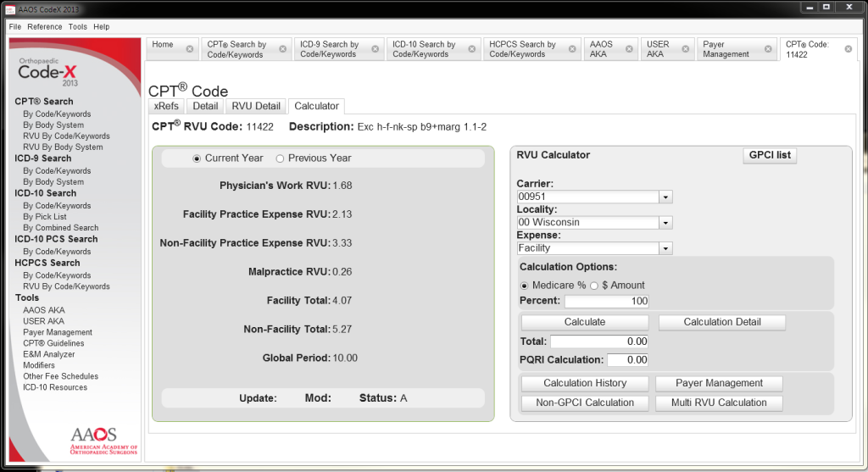868x472 pixels.
Task: Click the Calculate button
Action: pos(585,322)
